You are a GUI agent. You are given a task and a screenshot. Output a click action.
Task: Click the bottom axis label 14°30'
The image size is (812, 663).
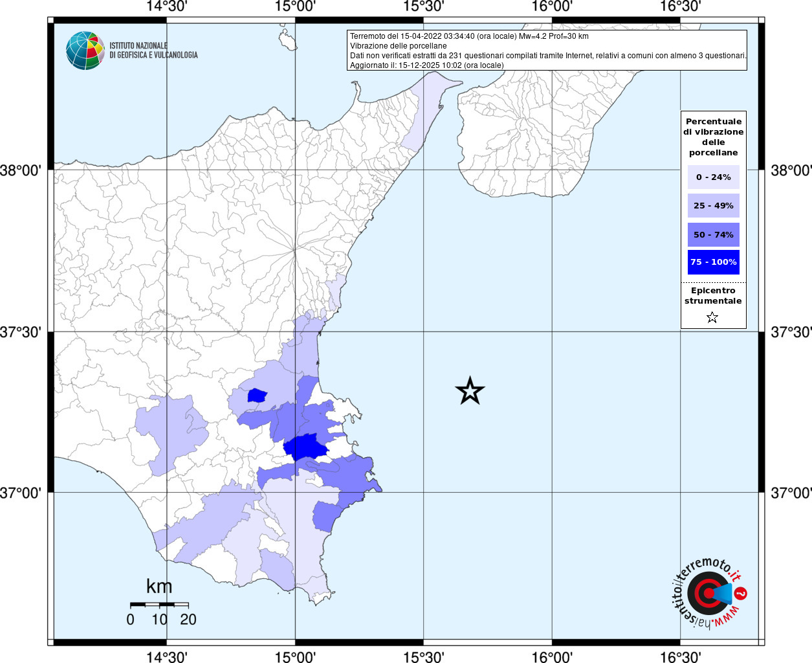tap(167, 657)
